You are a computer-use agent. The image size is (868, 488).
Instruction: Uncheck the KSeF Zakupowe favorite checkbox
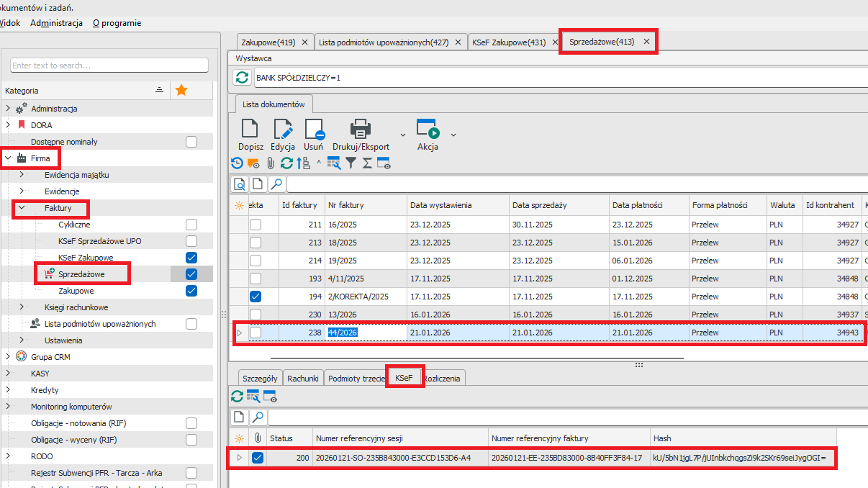pos(191,258)
